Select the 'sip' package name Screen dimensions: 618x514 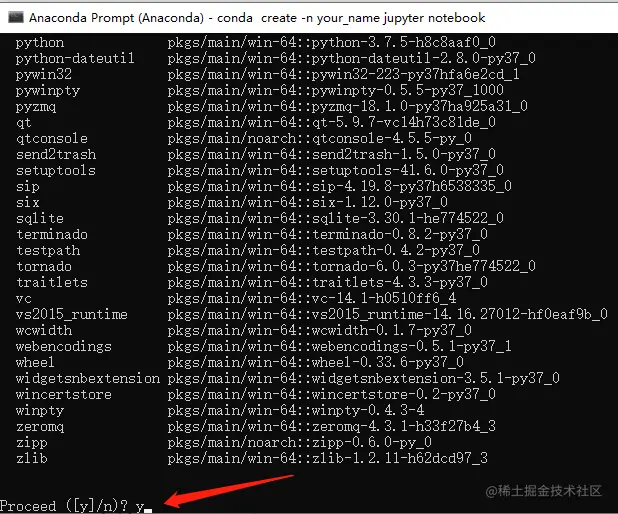pyautogui.click(x=28, y=186)
